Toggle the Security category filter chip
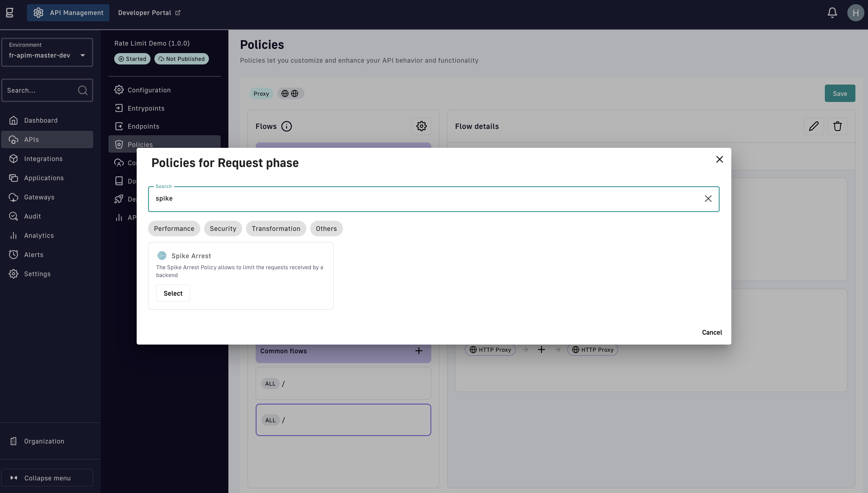Viewport: 868px width, 493px height. 223,229
